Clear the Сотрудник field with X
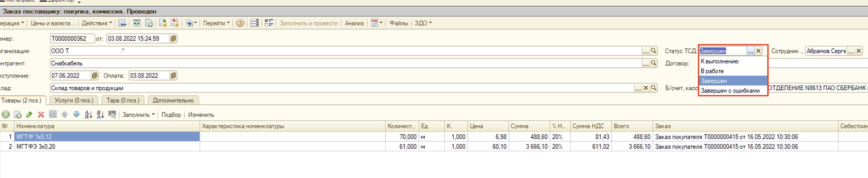Screen dimensions: 868x178 858,51
